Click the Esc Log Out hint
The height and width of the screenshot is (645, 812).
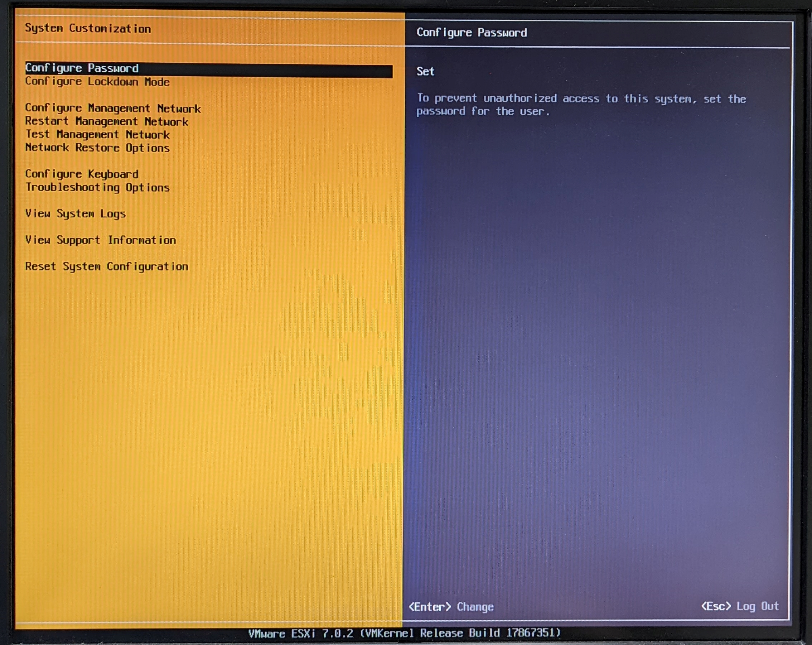click(739, 606)
